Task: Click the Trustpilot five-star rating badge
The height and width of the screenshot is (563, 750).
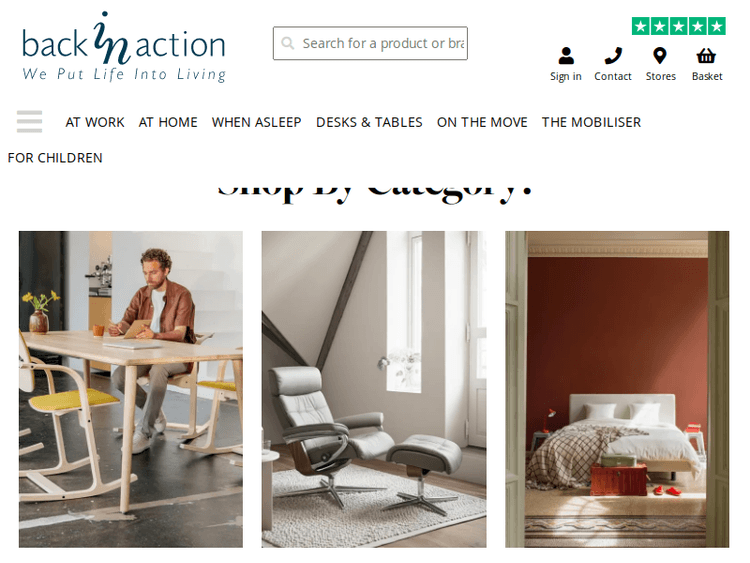Action: pyautogui.click(x=679, y=26)
